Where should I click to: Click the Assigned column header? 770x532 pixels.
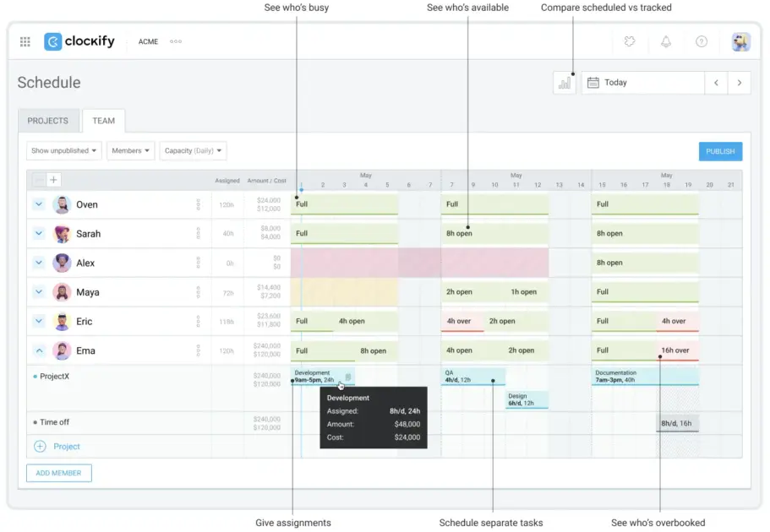click(x=227, y=181)
